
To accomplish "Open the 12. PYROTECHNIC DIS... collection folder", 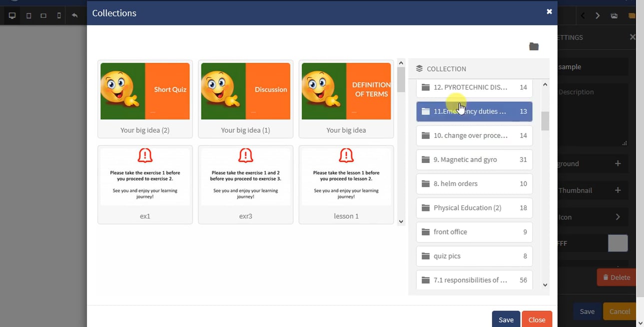I will pos(474,87).
